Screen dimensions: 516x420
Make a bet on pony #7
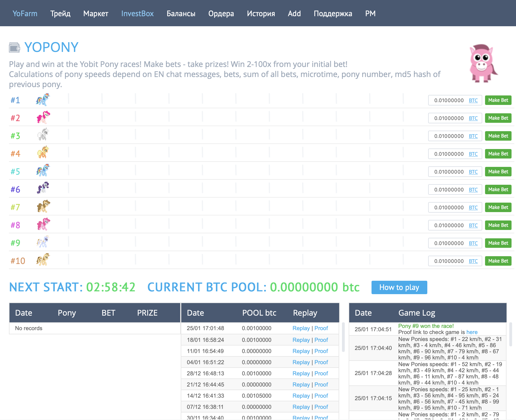point(498,207)
